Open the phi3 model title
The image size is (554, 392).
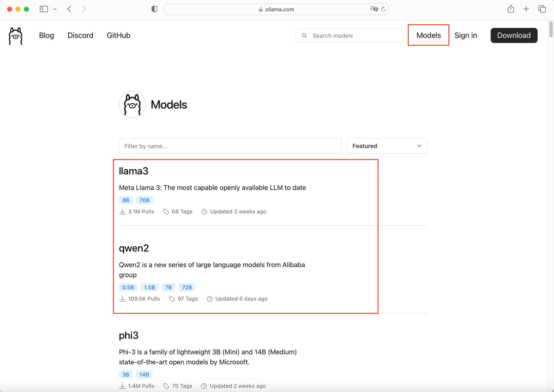point(129,336)
